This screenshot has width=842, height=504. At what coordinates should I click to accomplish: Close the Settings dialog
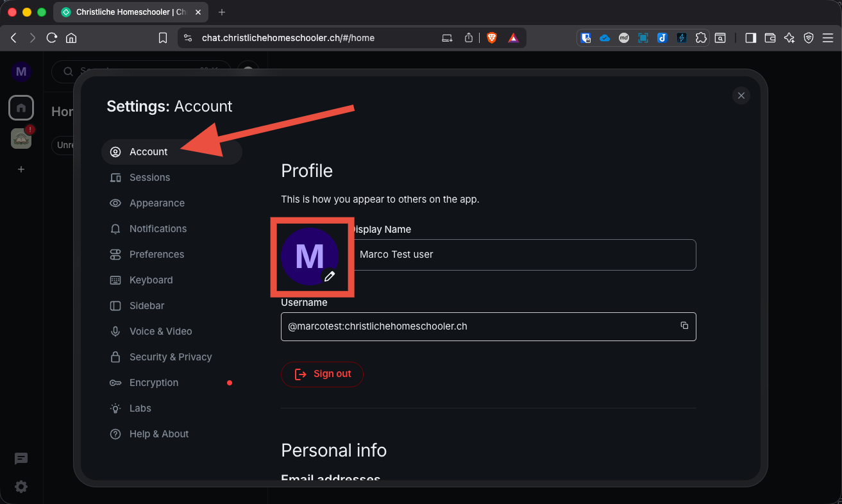741,96
